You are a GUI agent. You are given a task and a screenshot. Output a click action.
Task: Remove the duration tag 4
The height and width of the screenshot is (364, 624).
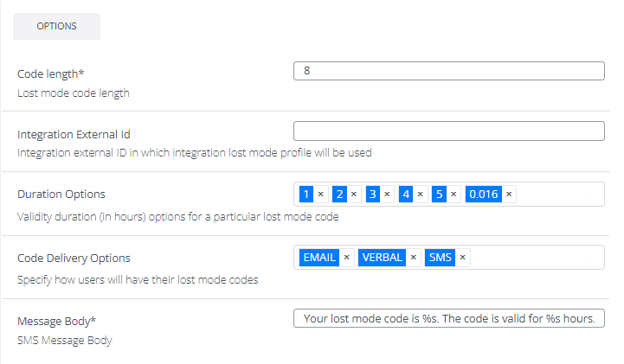click(x=420, y=195)
